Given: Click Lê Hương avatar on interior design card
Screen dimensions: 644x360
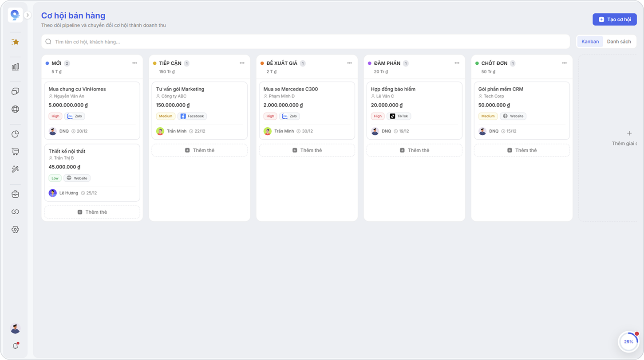Looking at the screenshot, I should pyautogui.click(x=53, y=193).
